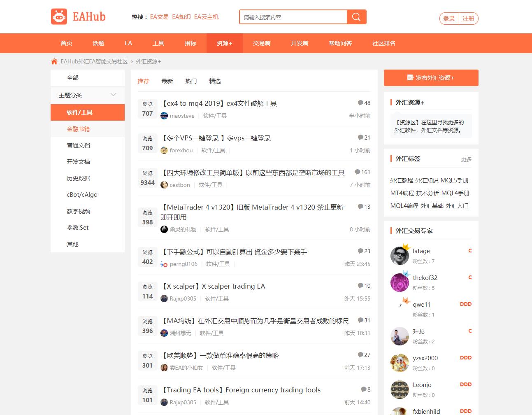The image size is (532, 415).
Task: Select 金融书籍 in the sidebar
Action: pos(78,129)
